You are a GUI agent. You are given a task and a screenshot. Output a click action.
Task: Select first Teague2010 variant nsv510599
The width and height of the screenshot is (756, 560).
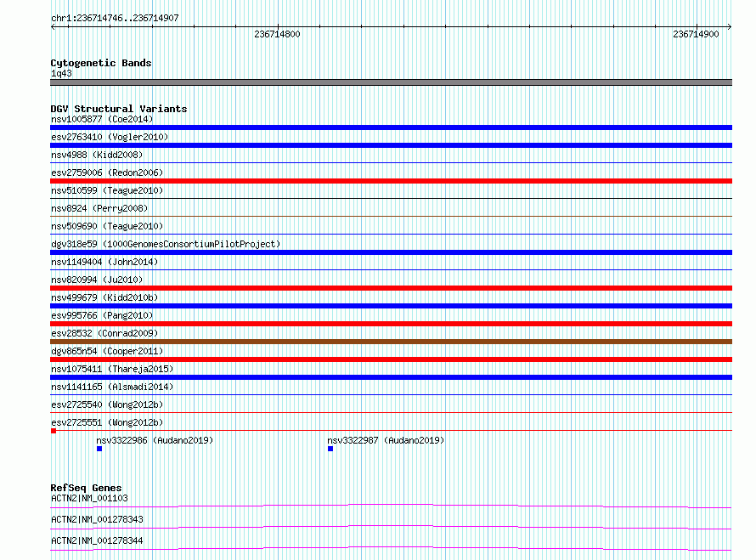(107, 190)
